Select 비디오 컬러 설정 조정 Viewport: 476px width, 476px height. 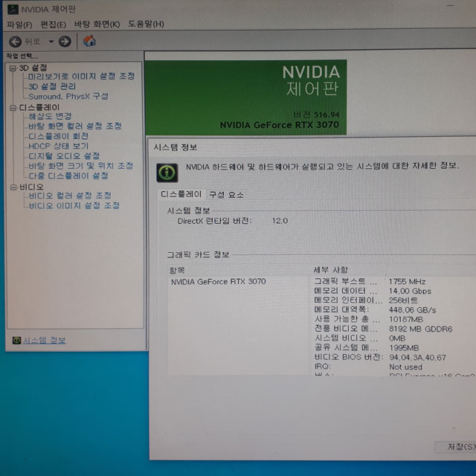click(70, 196)
